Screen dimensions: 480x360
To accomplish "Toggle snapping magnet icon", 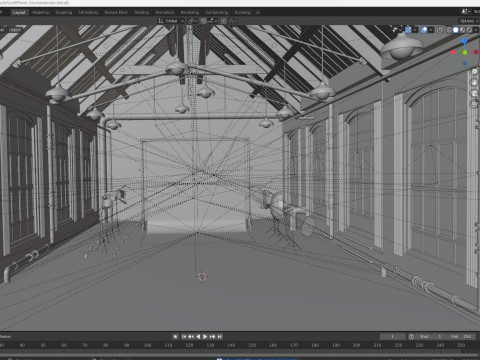I will 203,21.
